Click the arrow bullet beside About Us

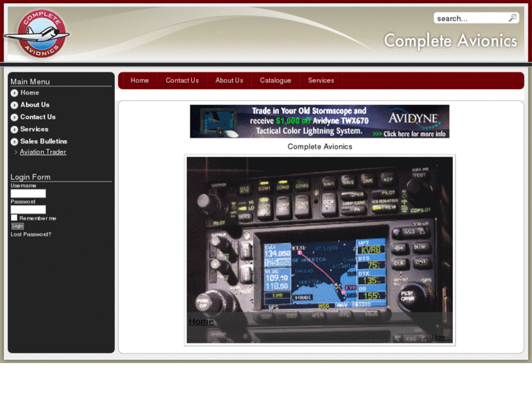pyautogui.click(x=14, y=105)
